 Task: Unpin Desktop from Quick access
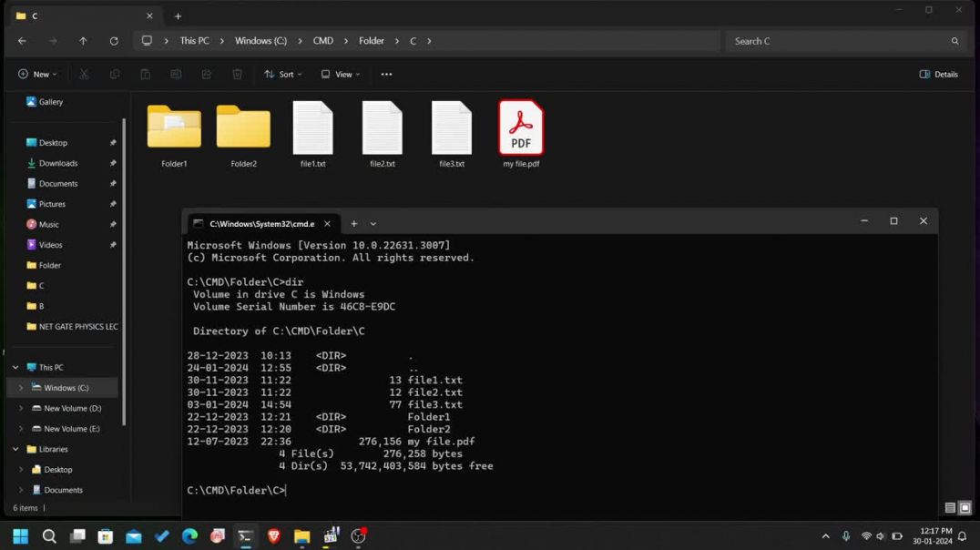[x=113, y=142]
